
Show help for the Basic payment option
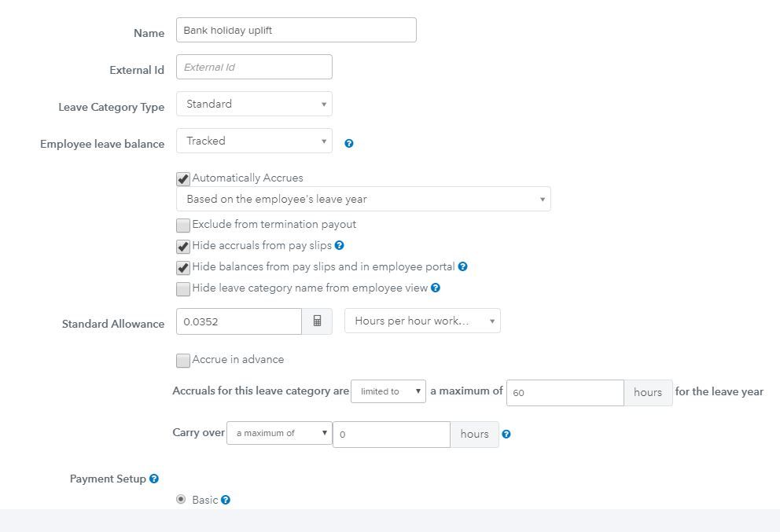[x=226, y=500]
